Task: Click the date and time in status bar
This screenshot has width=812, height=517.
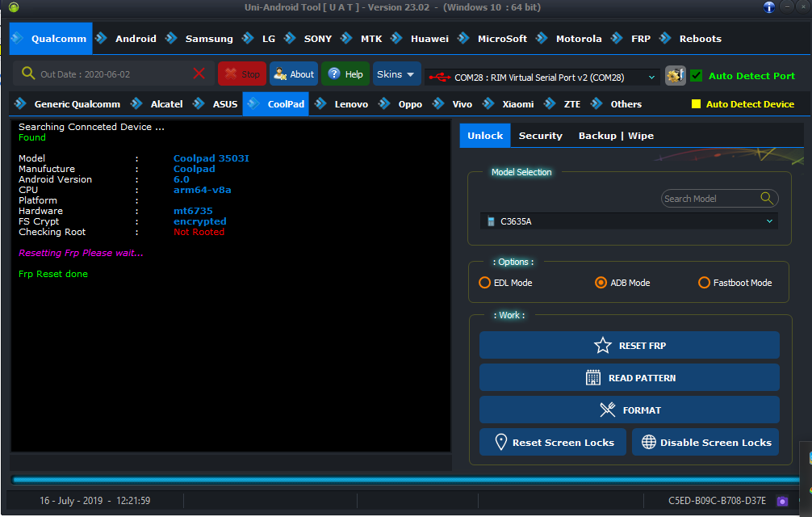Action: point(94,501)
